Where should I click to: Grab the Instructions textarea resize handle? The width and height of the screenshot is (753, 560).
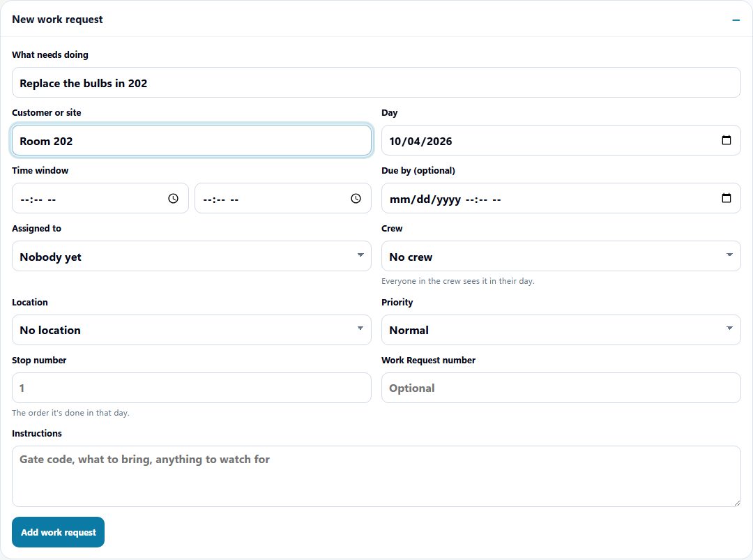pyautogui.click(x=737, y=503)
